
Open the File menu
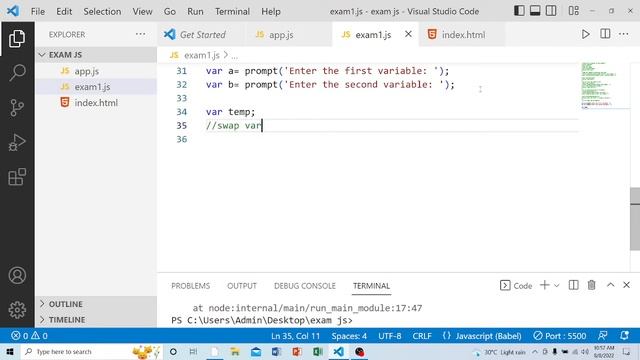tap(38, 11)
